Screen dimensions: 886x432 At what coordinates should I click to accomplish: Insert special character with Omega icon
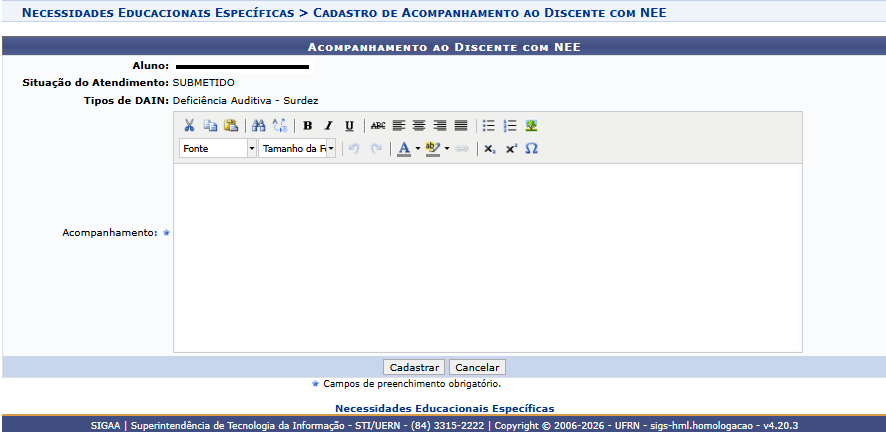tap(531, 149)
